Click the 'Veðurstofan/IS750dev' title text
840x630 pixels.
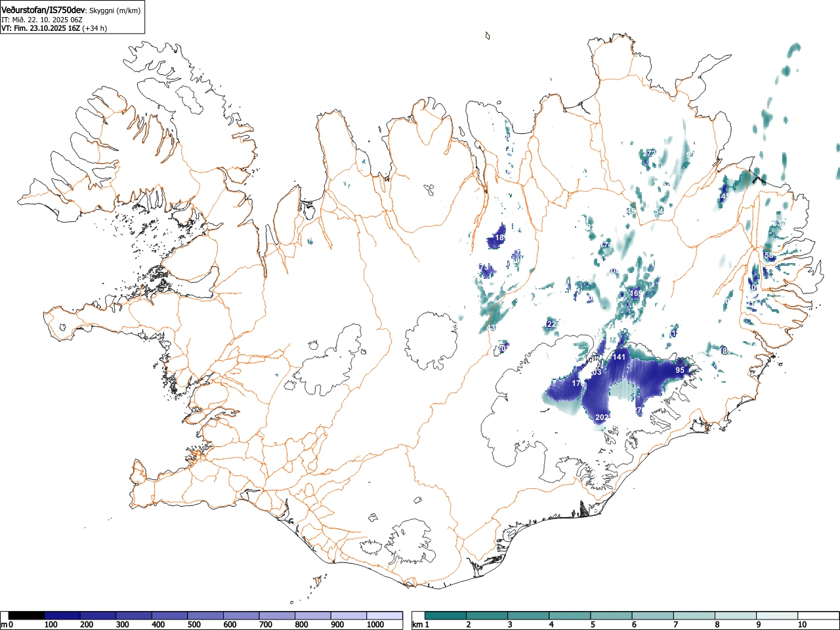(x=43, y=10)
